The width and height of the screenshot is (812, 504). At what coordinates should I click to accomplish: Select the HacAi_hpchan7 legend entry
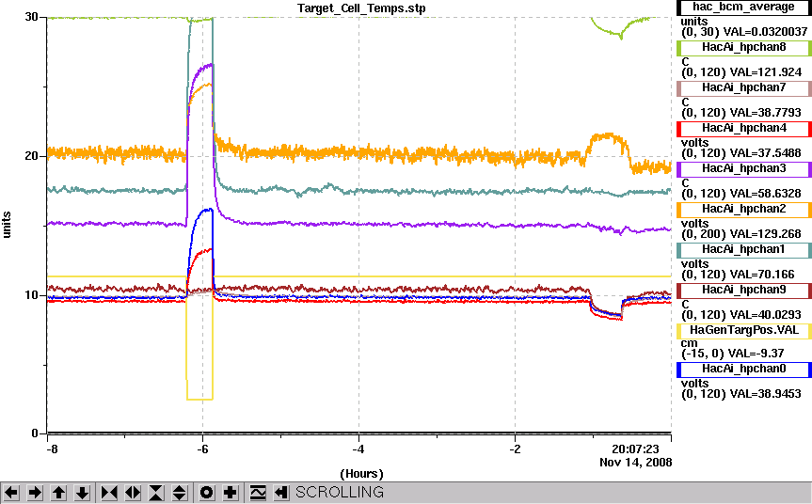(x=743, y=88)
